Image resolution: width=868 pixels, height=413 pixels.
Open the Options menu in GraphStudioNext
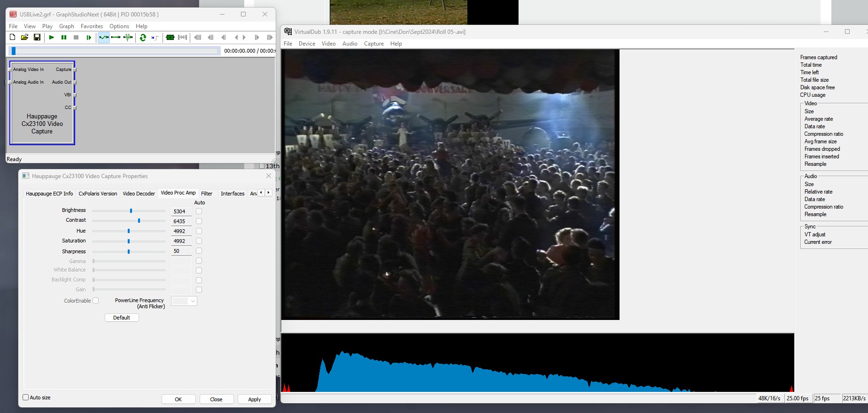[x=119, y=26]
